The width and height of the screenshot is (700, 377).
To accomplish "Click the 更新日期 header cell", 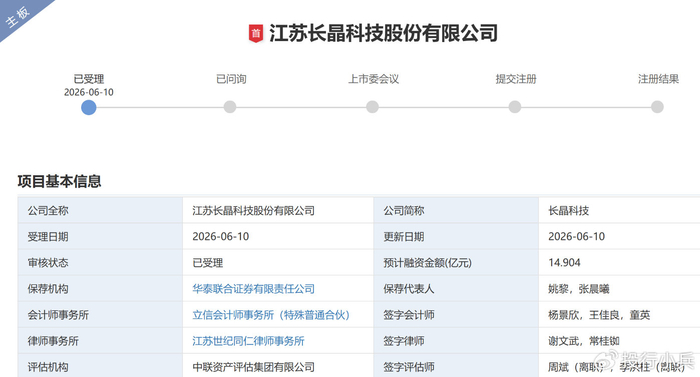I will tap(456, 236).
